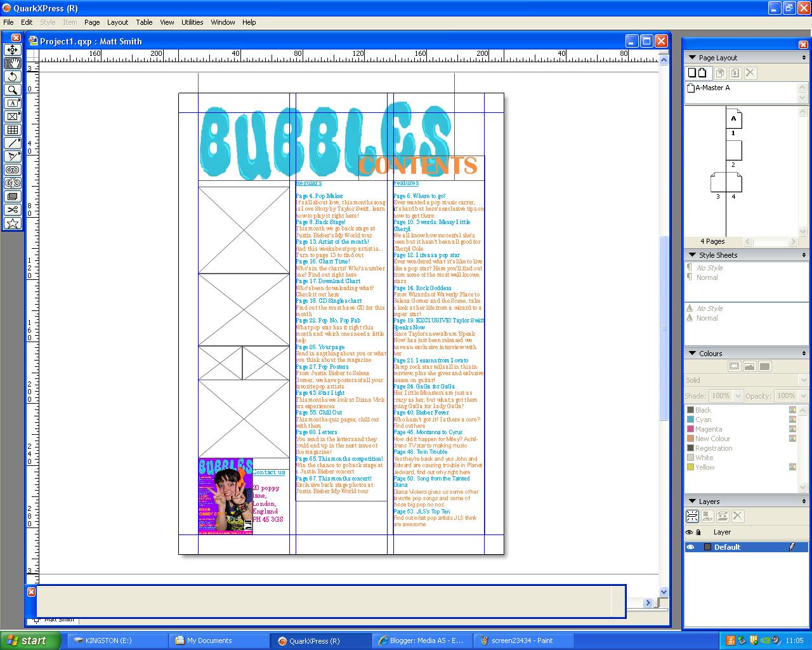The height and width of the screenshot is (650, 812).
Task: Click Move Item to Layer icon
Action: tap(707, 516)
